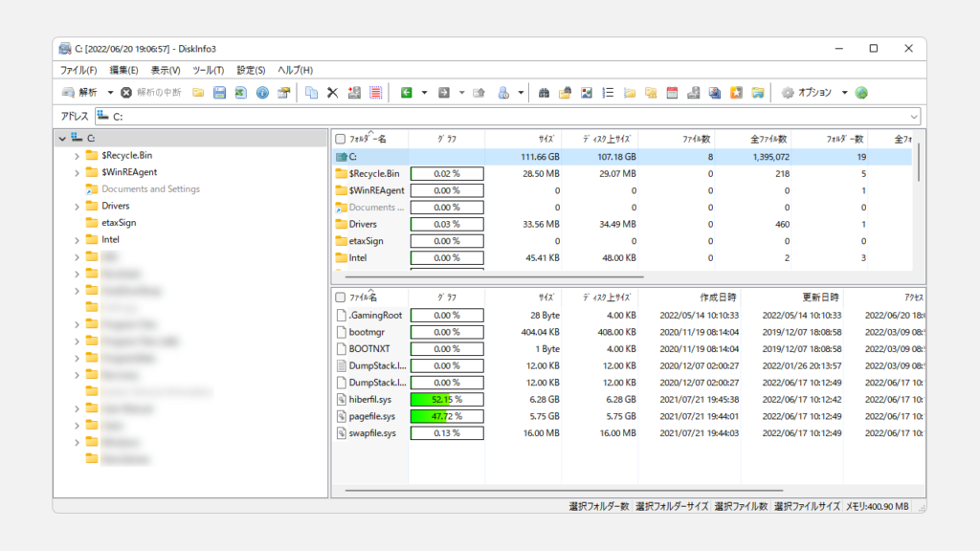Collapse the C: root tree node
Screen dimensions: 980x551
(x=62, y=138)
